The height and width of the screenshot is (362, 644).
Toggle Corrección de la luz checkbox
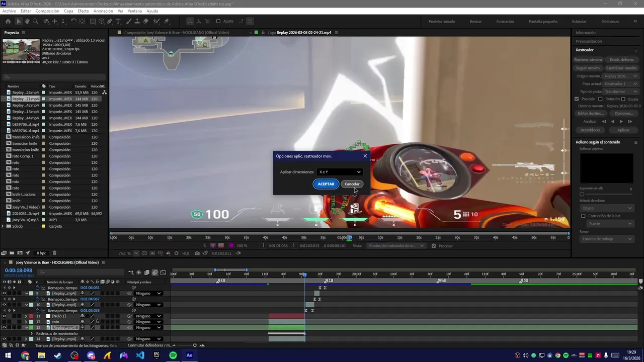pyautogui.click(x=584, y=216)
